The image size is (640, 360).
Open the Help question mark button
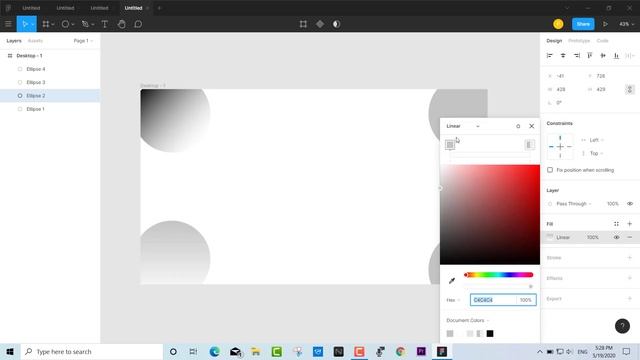point(622,326)
